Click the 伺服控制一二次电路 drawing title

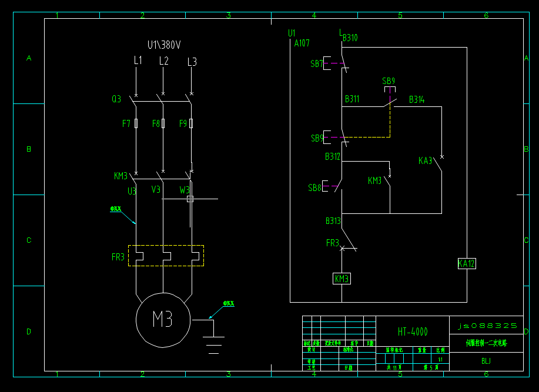tap(486, 343)
